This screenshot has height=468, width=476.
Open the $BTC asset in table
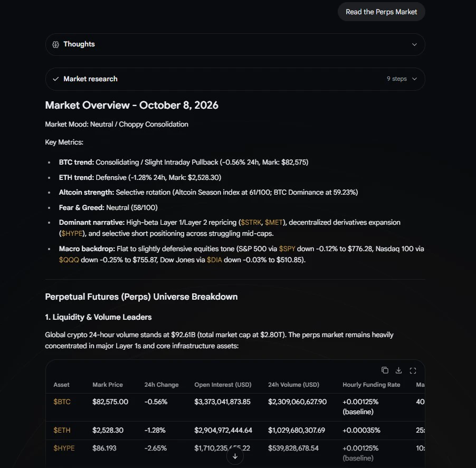click(x=62, y=402)
